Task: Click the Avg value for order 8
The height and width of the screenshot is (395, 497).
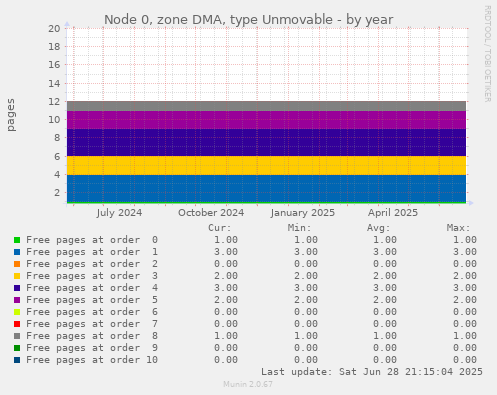Action: tap(385, 336)
